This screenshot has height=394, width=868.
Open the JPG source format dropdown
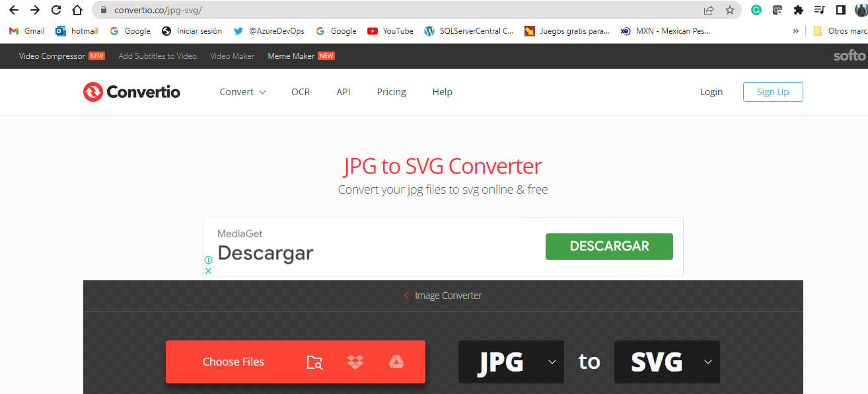tap(511, 362)
